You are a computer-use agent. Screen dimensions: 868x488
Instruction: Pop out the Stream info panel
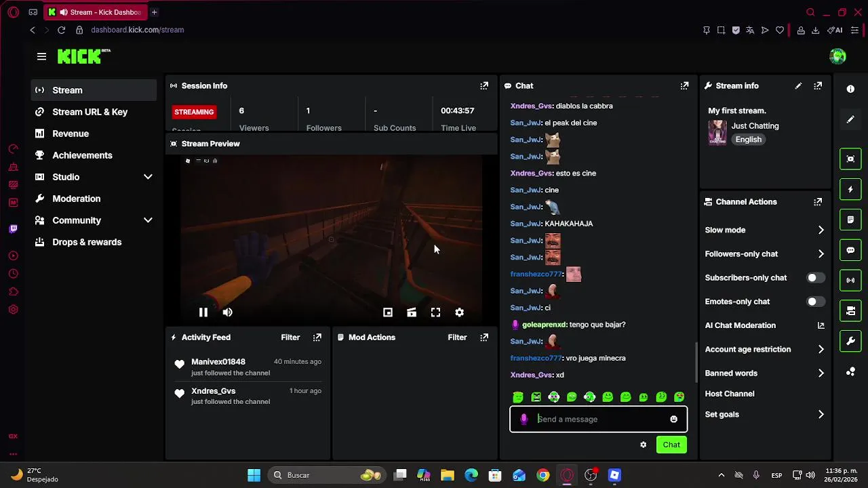(x=818, y=86)
